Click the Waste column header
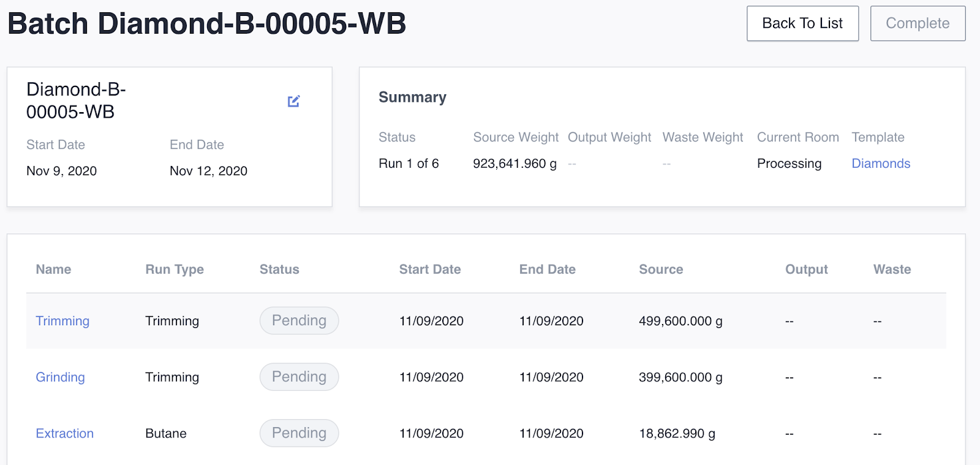Screen dimensions: 980x465 892,270
